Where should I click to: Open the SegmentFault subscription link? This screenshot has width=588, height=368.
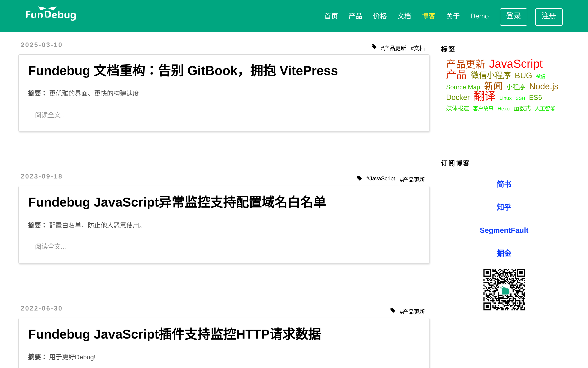(x=504, y=230)
